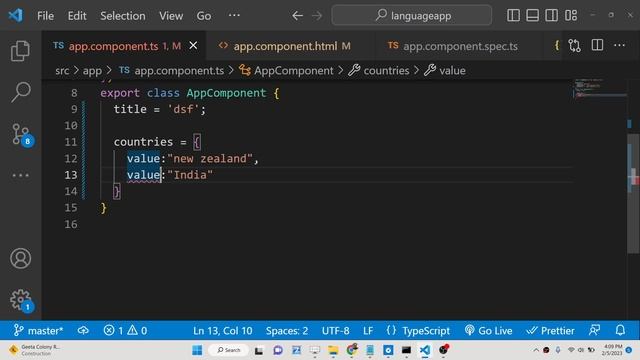This screenshot has height=360, width=640.
Task: Click TypeScript language mode selector
Action: 418,330
